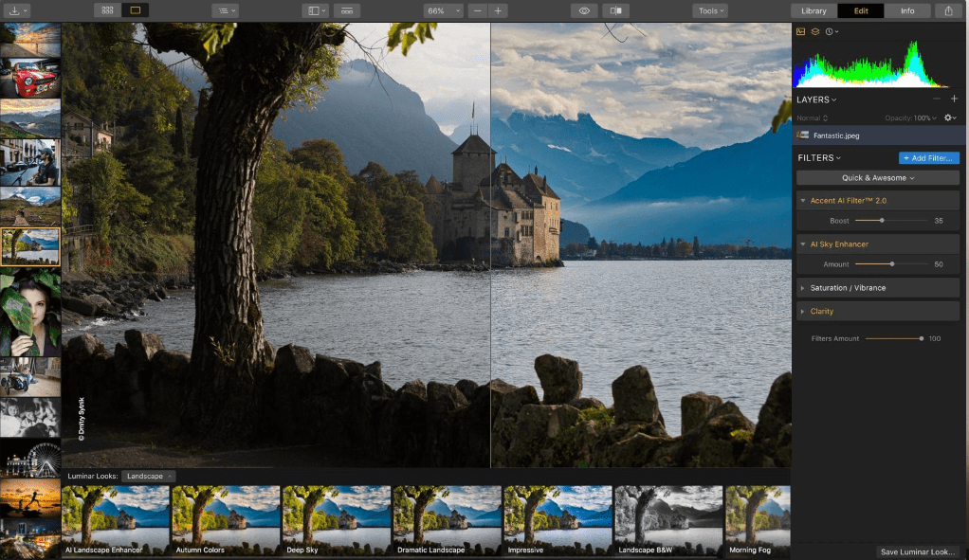The image size is (969, 560).
Task: Switch to the Library tab
Action: (814, 10)
